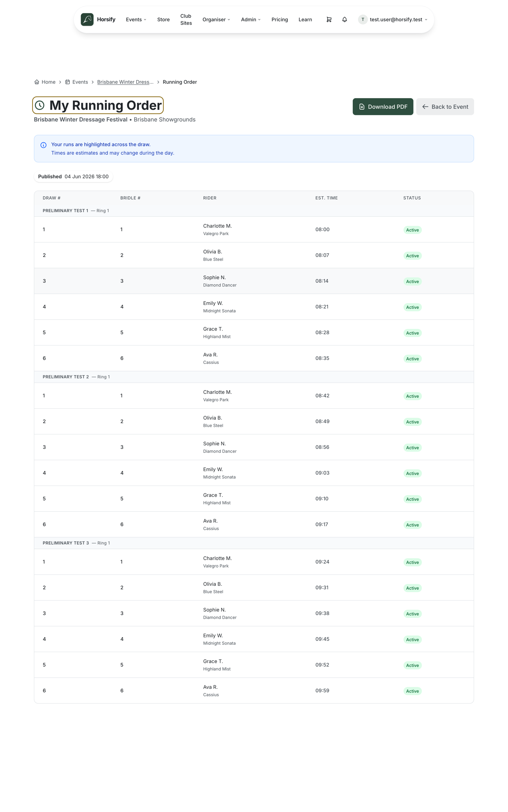Image resolution: width=508 pixels, height=812 pixels.
Task: Click Midnight Sonata in the 09:03 row
Action: 219,477
